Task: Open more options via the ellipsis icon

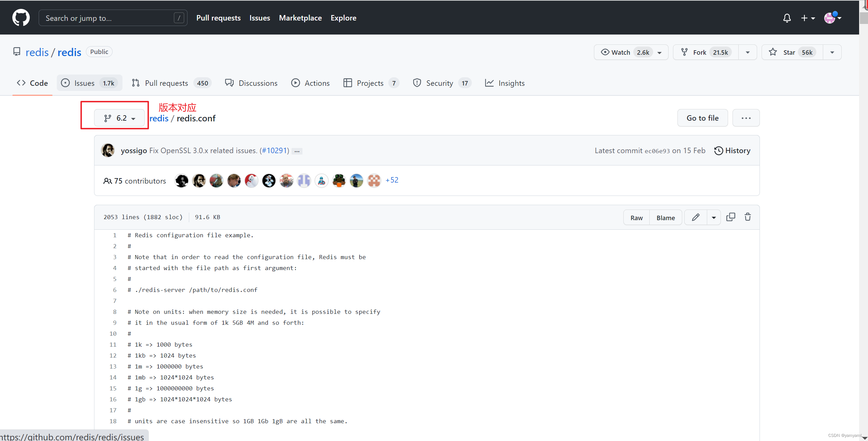Action: 746,118
